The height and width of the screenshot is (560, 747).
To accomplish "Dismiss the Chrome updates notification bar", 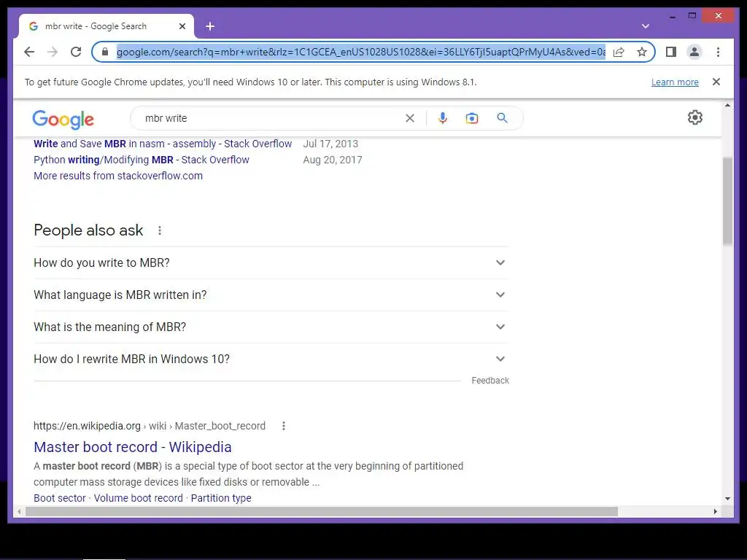I will 716,82.
